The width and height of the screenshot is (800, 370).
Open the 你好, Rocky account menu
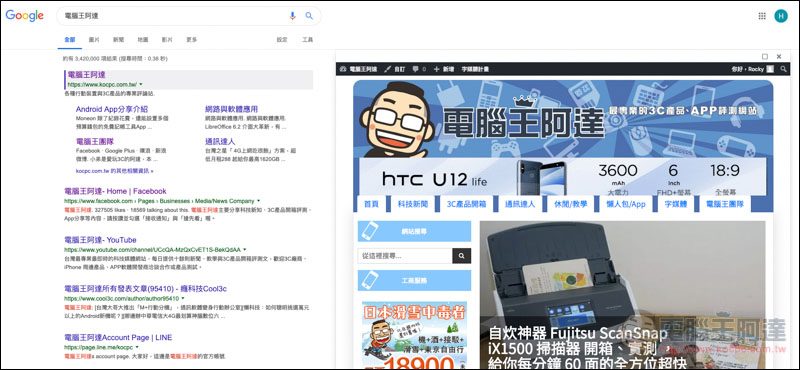tap(753, 69)
